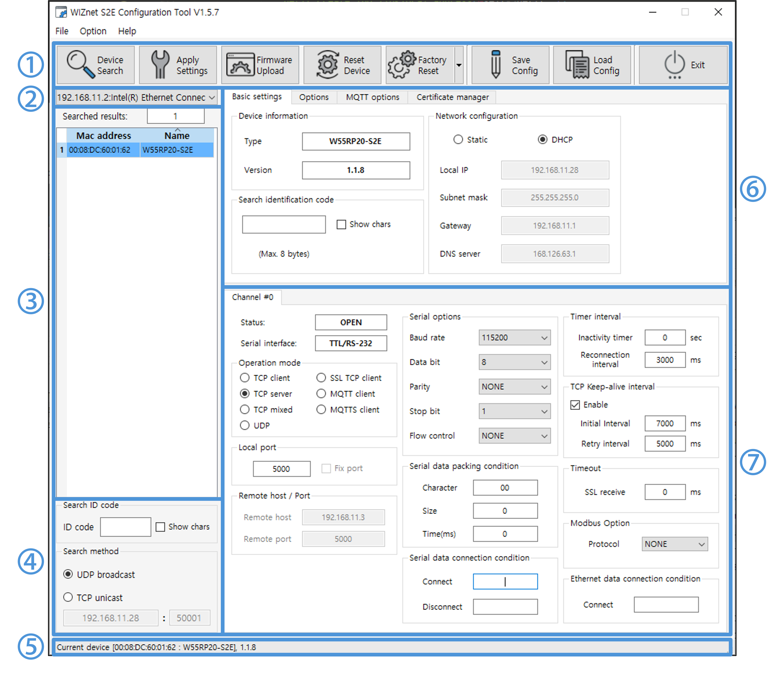Click the Keep-alive Retry interval field
784x680 pixels.
(665, 443)
